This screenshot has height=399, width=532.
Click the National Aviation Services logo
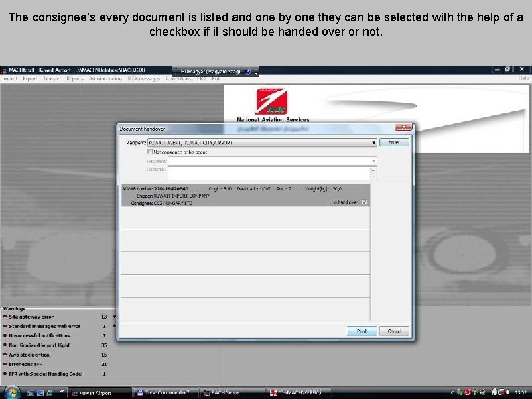point(271,101)
